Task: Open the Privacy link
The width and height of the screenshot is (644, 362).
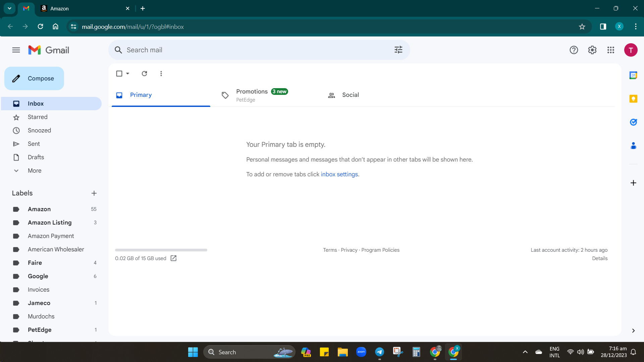Action: click(x=349, y=250)
